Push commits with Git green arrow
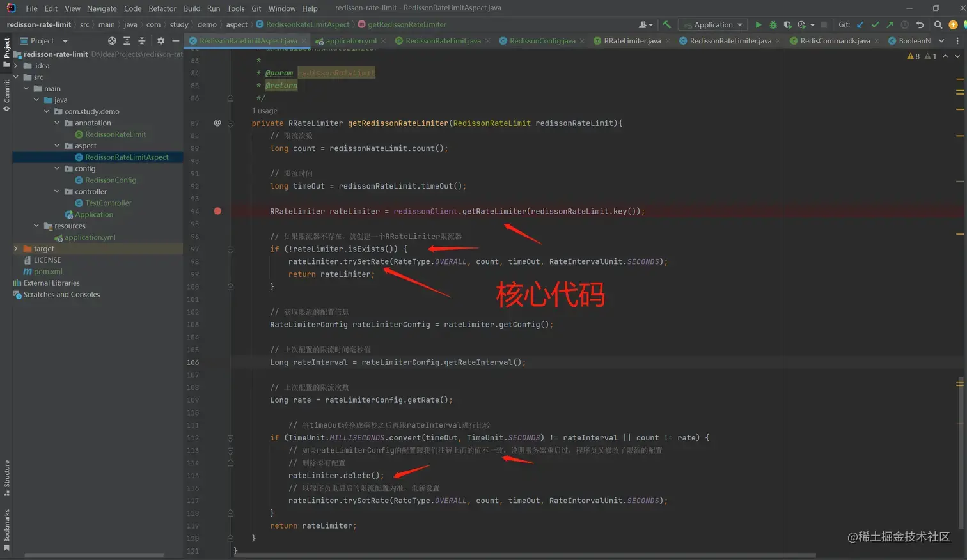This screenshot has height=560, width=967. click(x=890, y=25)
